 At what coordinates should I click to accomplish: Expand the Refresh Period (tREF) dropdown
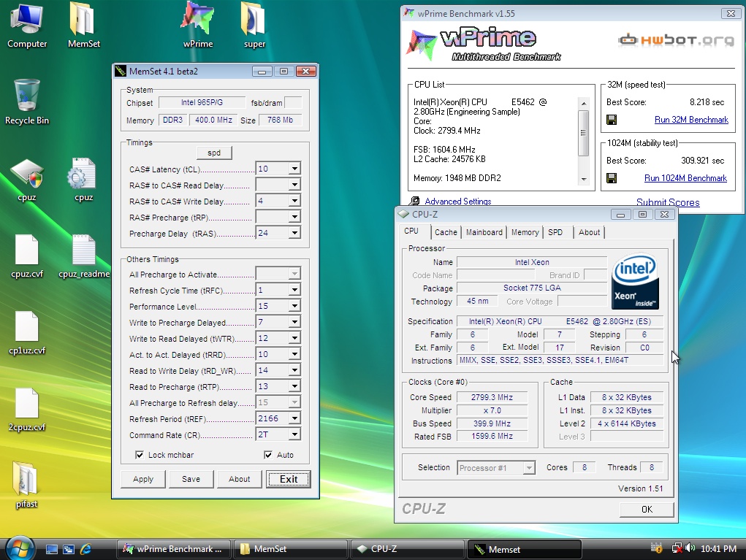click(295, 419)
